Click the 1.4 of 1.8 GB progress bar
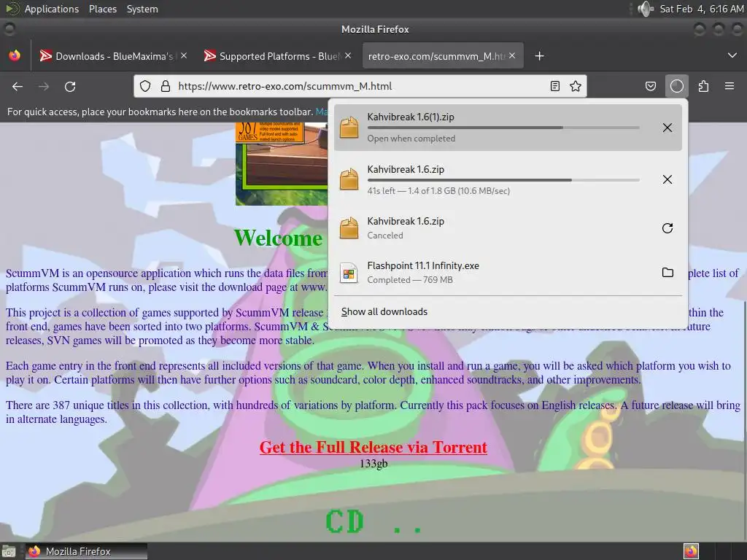The image size is (747, 560). pyautogui.click(x=503, y=180)
